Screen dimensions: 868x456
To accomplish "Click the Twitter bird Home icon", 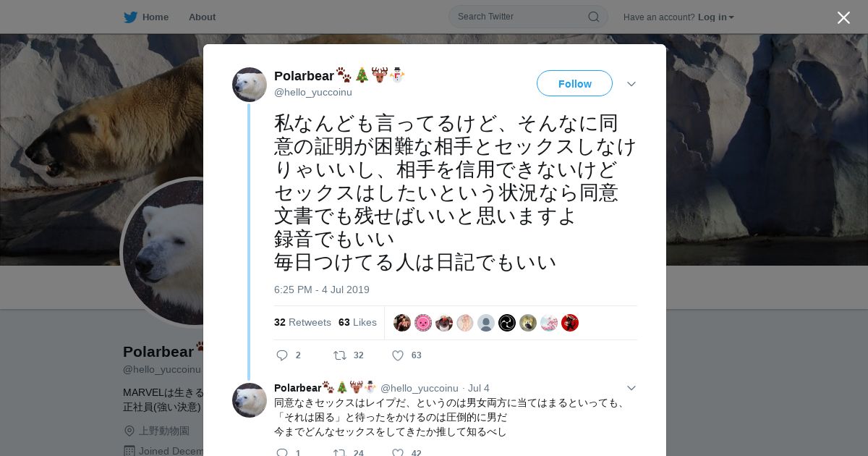I will (130, 17).
